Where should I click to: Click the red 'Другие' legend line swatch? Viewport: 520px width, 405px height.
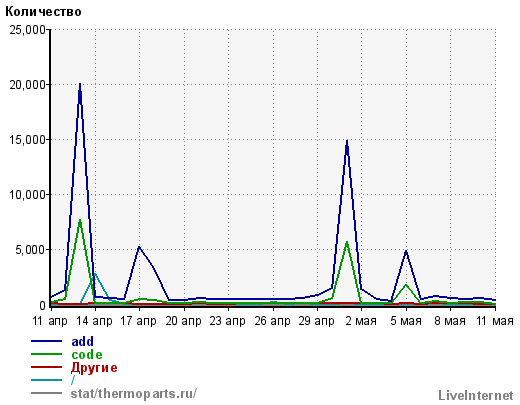click(x=46, y=367)
